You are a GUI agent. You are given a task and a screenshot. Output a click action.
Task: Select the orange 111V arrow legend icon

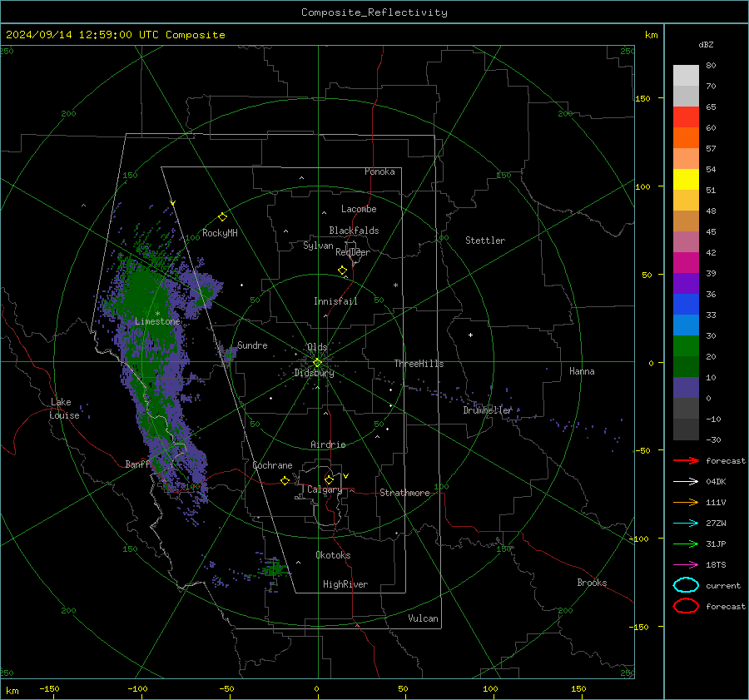coord(686,502)
